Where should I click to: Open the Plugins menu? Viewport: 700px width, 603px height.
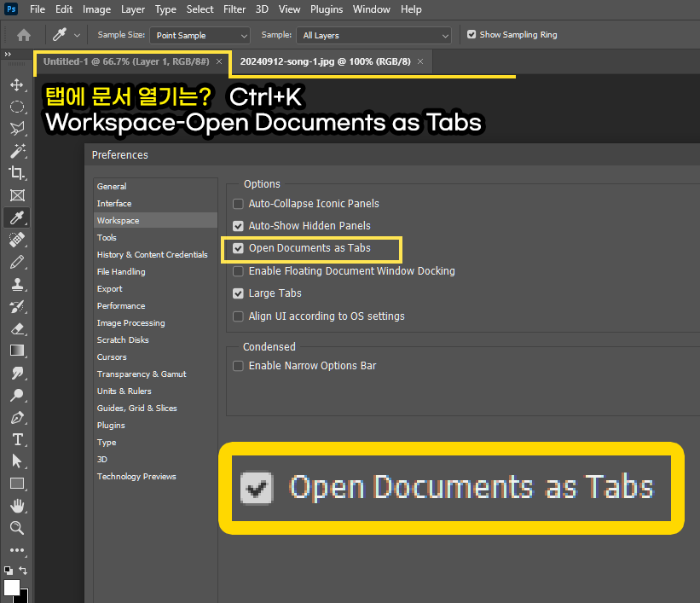[x=327, y=9]
